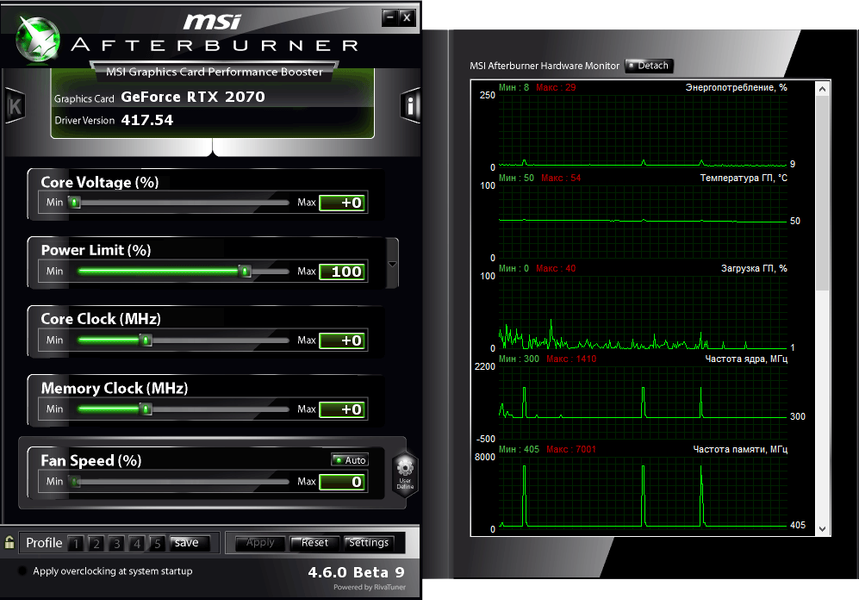Select profile slot 3

(117, 543)
